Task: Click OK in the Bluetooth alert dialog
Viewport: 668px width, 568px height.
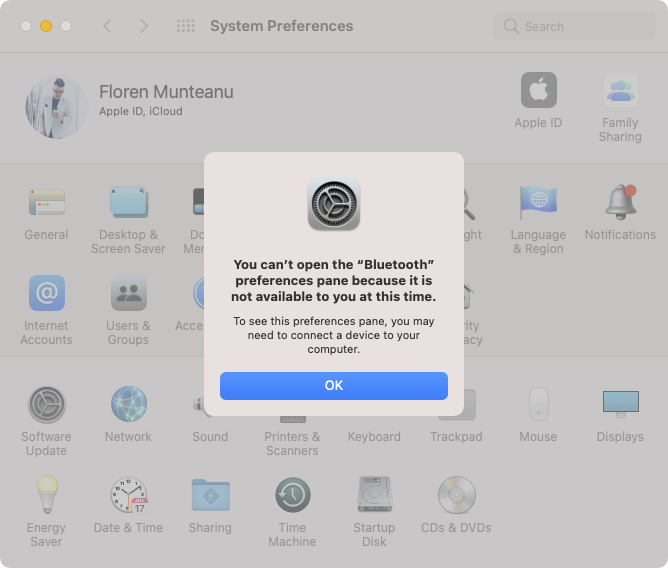Action: click(x=334, y=386)
